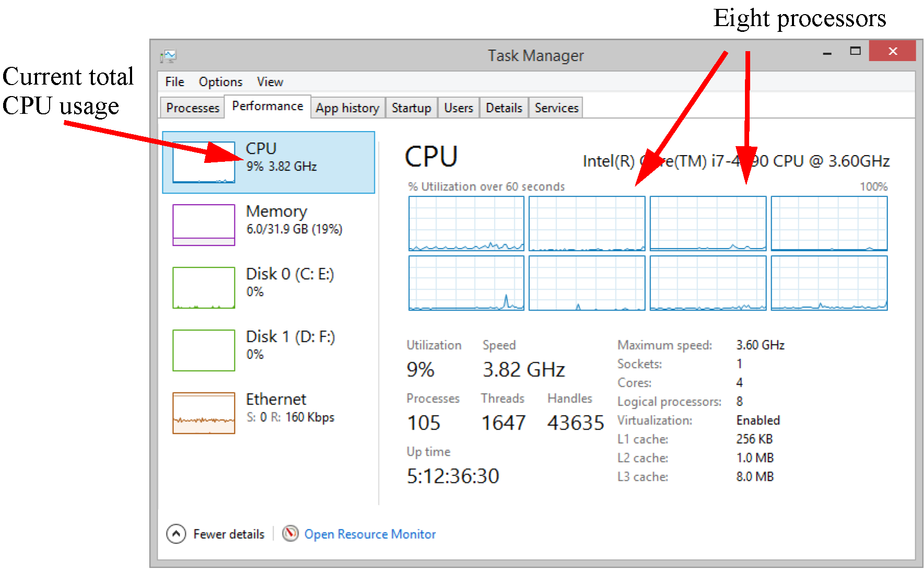Click the Task Manager title bar icon
The image size is (924, 569).
click(x=169, y=55)
